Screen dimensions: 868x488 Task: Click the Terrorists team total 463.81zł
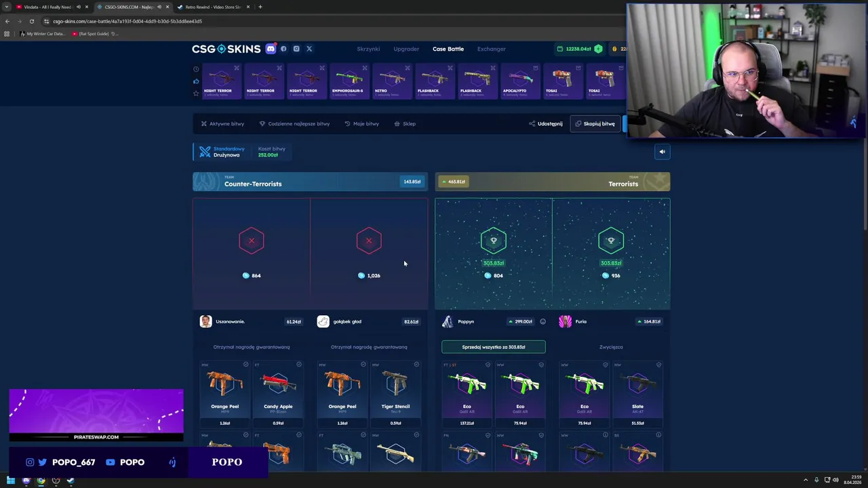pyautogui.click(x=454, y=182)
